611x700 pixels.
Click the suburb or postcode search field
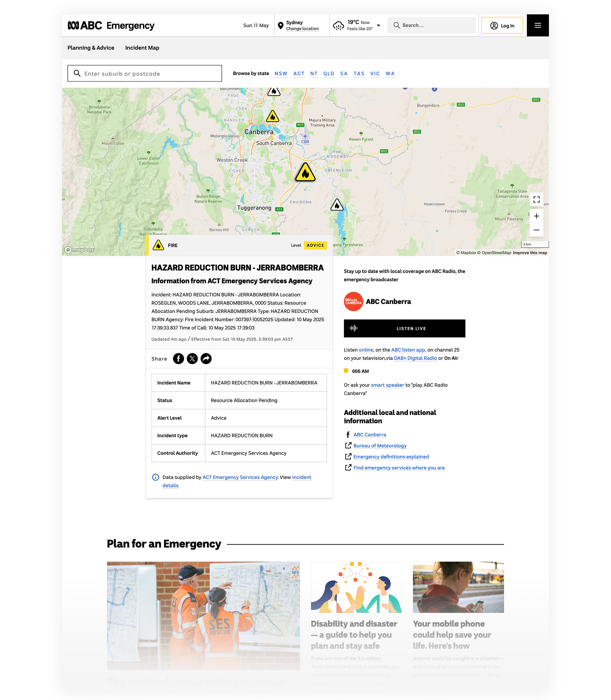click(144, 73)
